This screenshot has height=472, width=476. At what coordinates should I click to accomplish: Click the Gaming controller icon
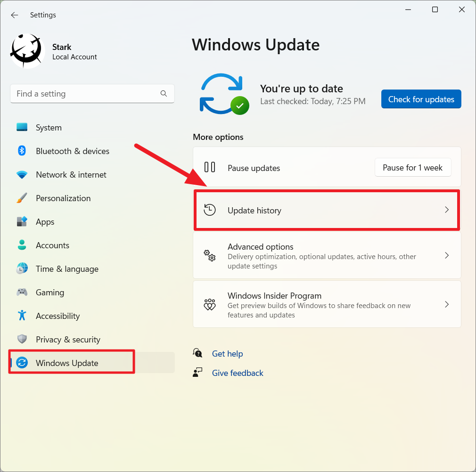tap(22, 292)
